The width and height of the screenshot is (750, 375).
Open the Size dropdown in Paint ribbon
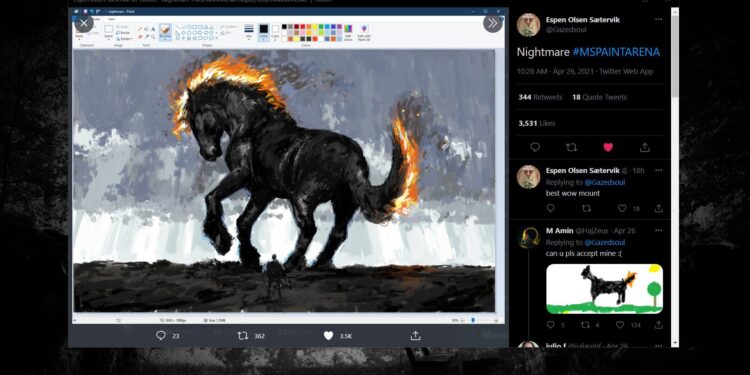point(249,32)
